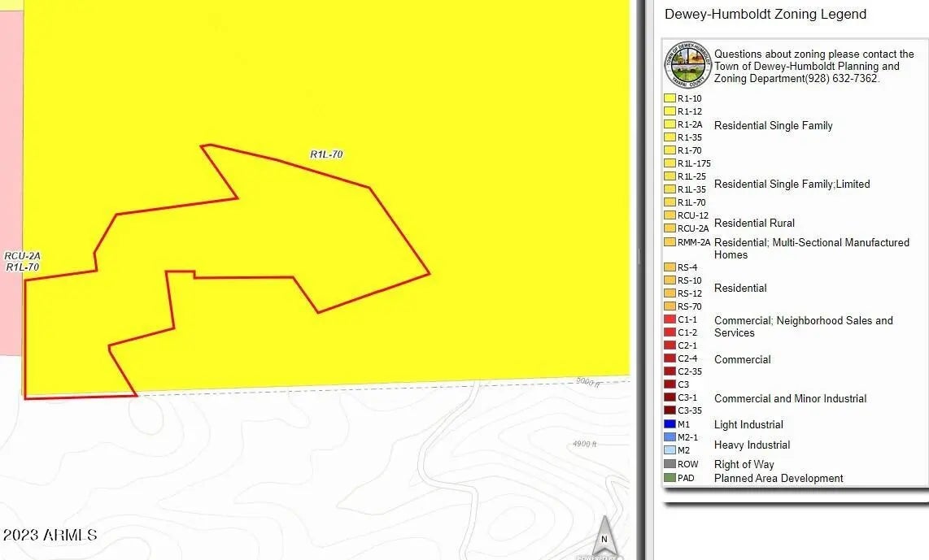Click the R1L-70 label above the parcel

point(325,154)
